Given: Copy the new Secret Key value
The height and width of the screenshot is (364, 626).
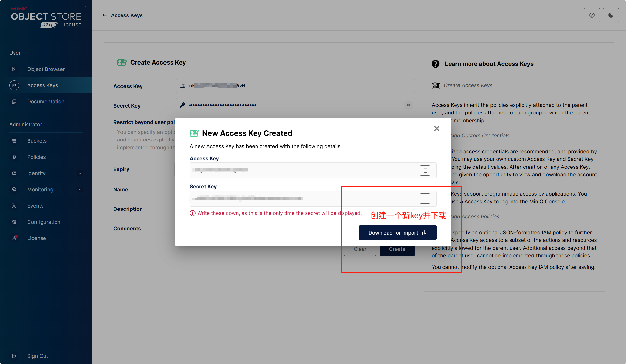Looking at the screenshot, I should point(425,198).
